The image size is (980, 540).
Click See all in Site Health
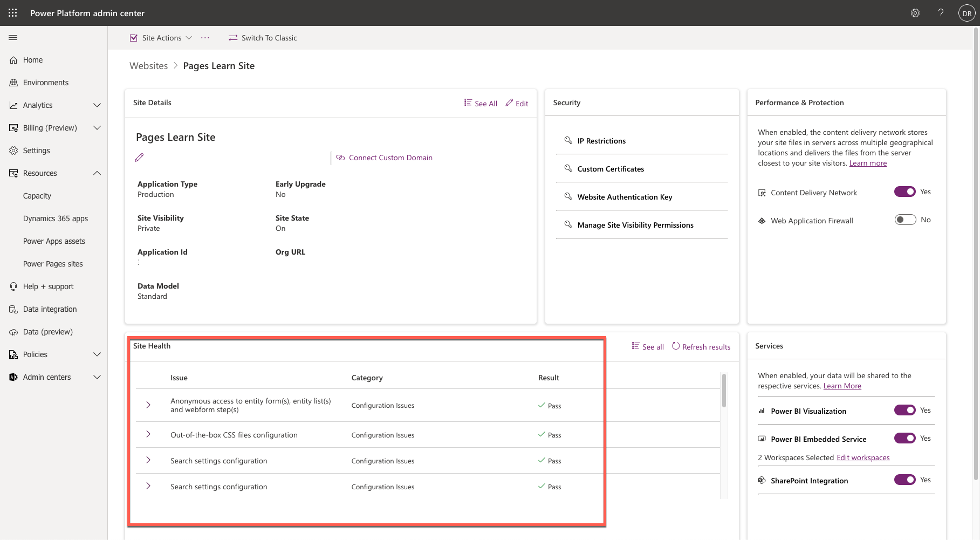pyautogui.click(x=648, y=346)
